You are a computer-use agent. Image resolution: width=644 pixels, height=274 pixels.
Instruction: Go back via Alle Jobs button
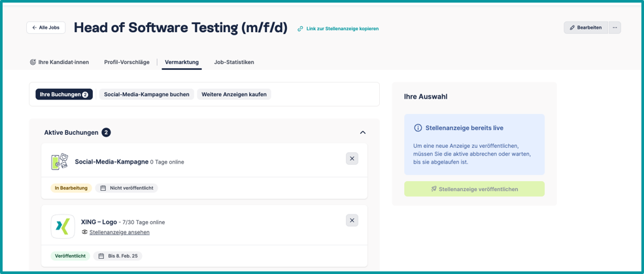[x=46, y=27]
